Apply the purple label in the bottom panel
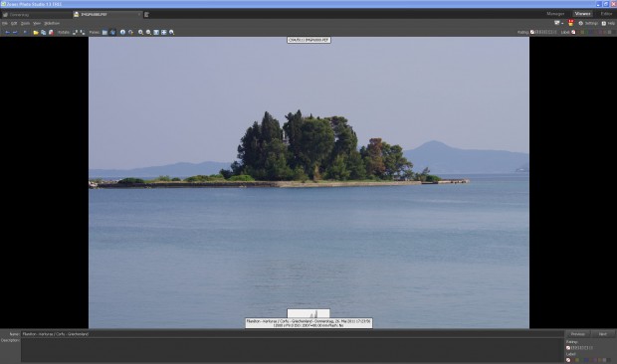Image resolution: width=617 pixels, height=364 pixels. click(x=595, y=360)
